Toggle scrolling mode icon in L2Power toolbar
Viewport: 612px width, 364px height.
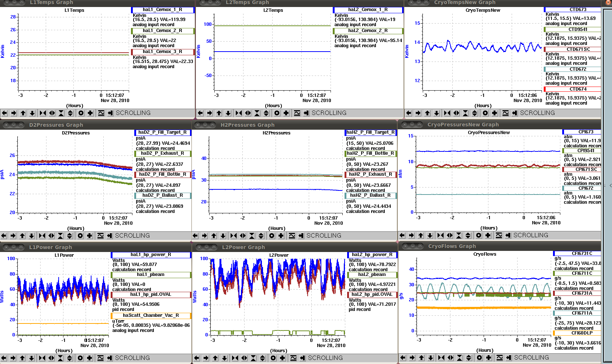[x=302, y=358]
